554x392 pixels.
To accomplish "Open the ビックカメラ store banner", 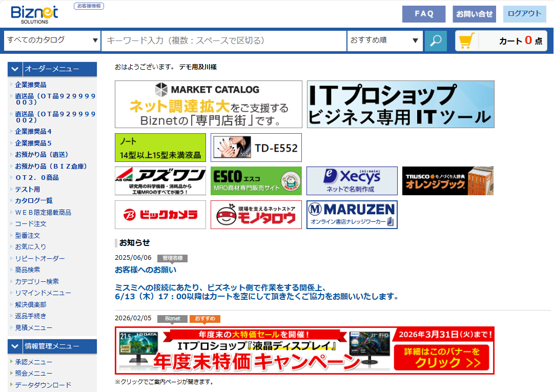I will coord(160,215).
